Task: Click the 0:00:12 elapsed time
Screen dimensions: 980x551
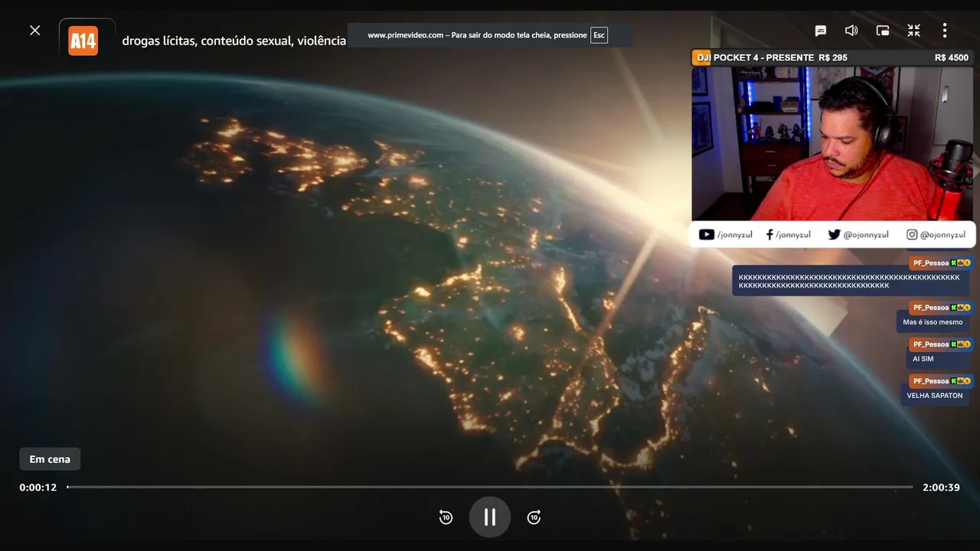Action: (38, 487)
